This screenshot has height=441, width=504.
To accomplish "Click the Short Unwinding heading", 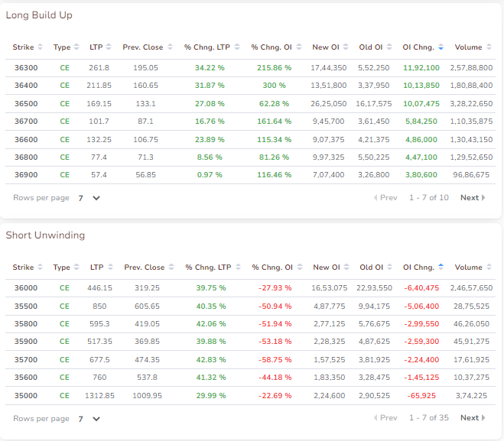I will click(45, 235).
